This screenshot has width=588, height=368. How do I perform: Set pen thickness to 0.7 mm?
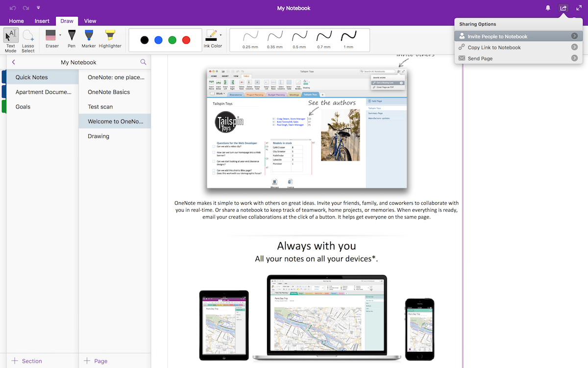(324, 40)
